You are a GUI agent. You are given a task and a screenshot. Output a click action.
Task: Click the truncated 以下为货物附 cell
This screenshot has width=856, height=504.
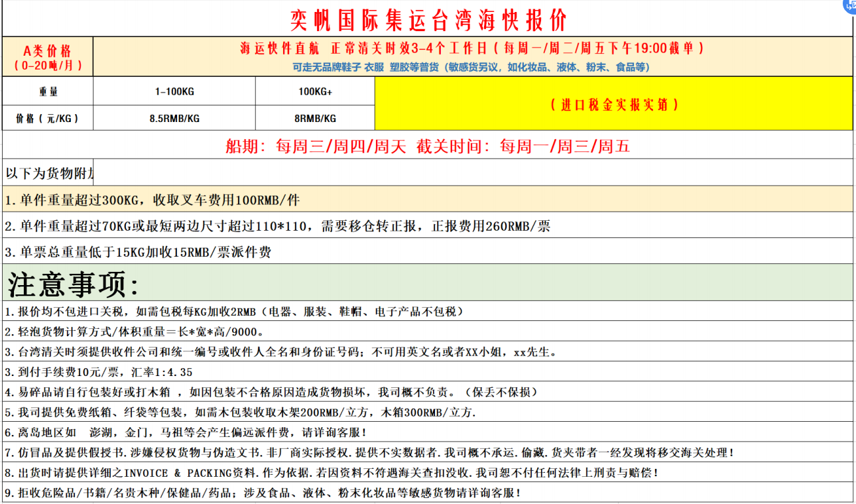48,173
